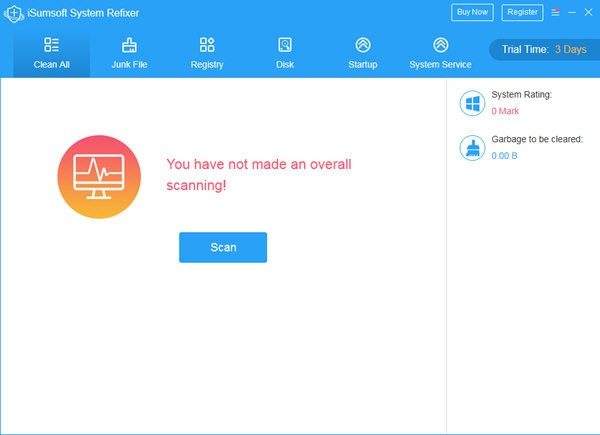Click the System Service up-arrow icon
Viewport: 600px width, 435px height.
440,45
